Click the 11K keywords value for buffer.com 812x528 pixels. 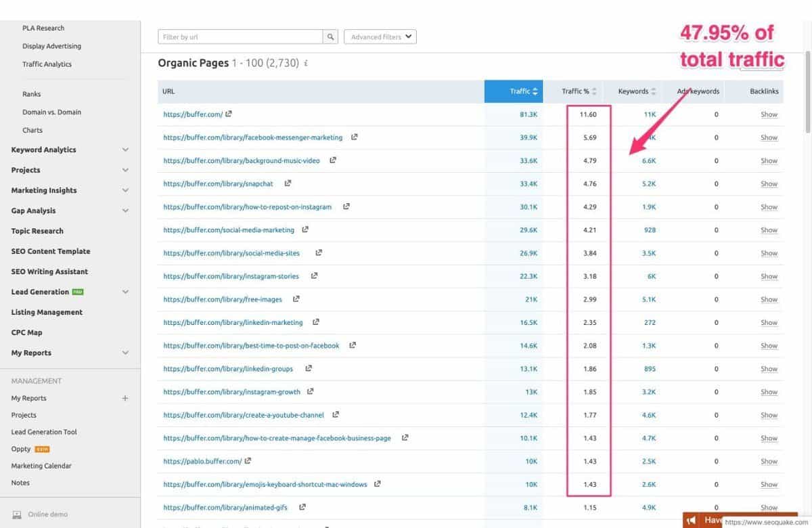pyautogui.click(x=650, y=114)
